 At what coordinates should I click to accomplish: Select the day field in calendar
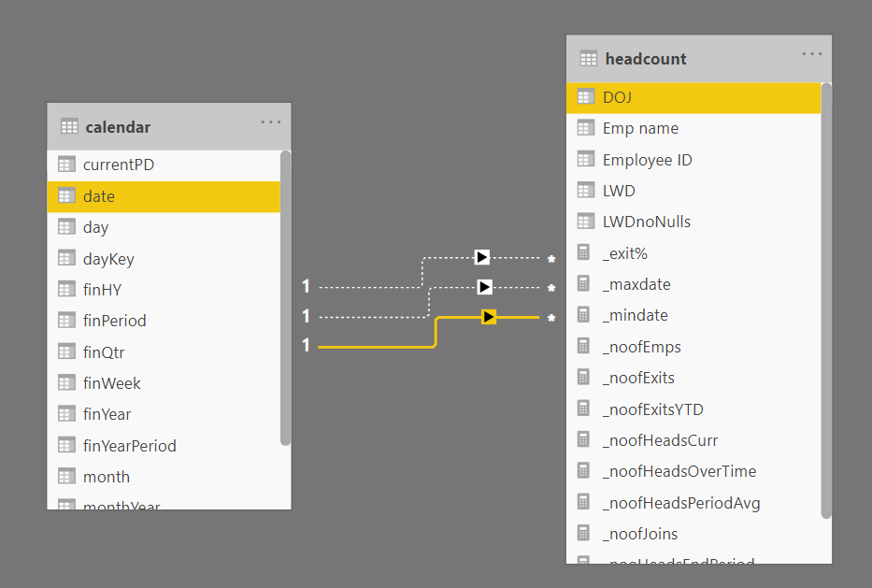coord(164,227)
